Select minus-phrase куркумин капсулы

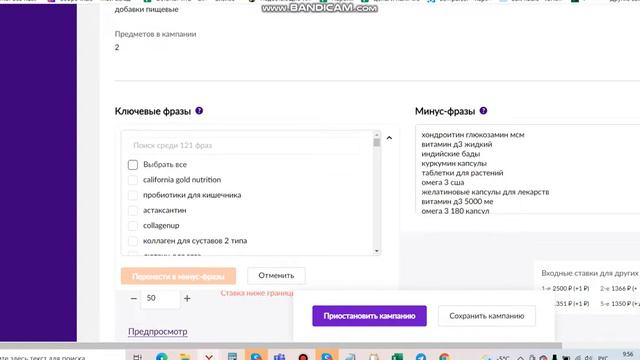(454, 163)
